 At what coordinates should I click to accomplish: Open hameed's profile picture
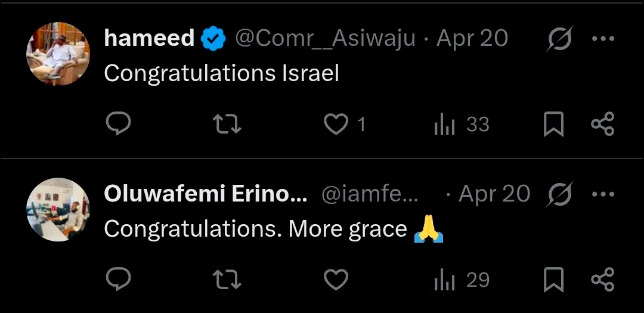[58, 54]
